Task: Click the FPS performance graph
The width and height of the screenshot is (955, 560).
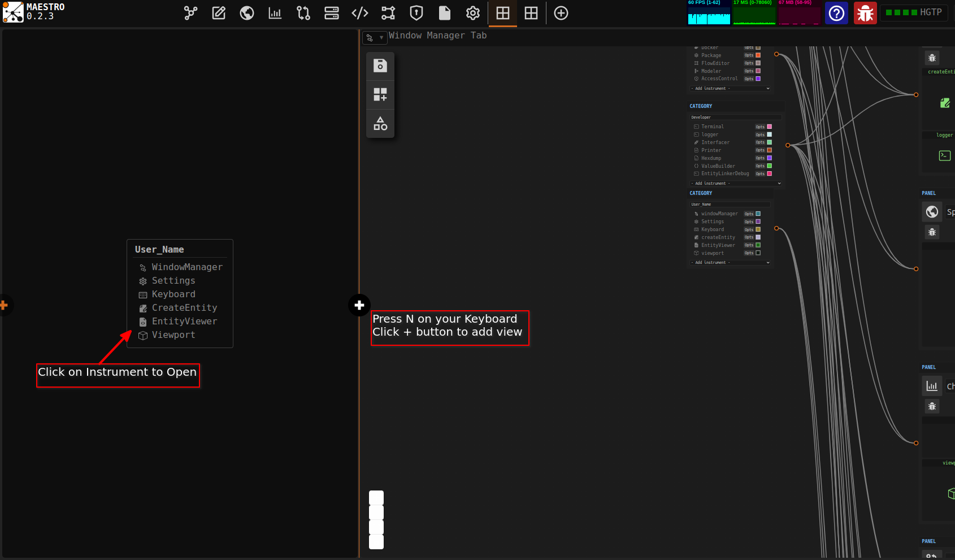Action: (x=709, y=12)
